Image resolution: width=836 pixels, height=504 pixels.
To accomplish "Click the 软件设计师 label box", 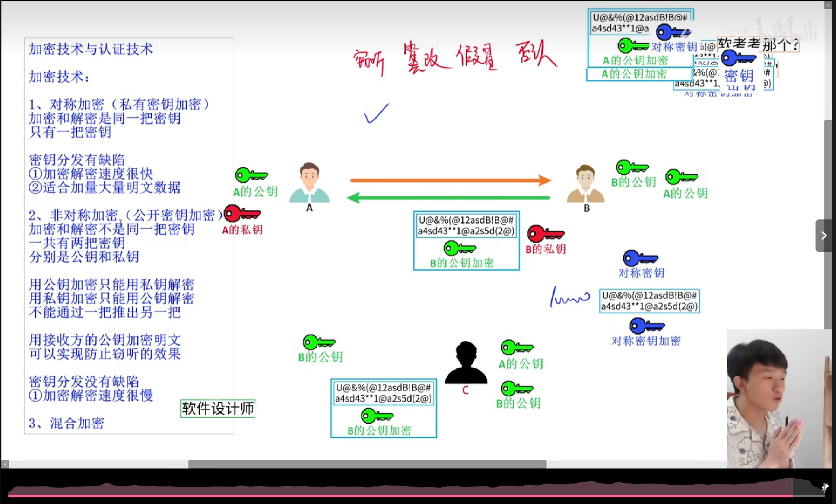I will click(218, 408).
